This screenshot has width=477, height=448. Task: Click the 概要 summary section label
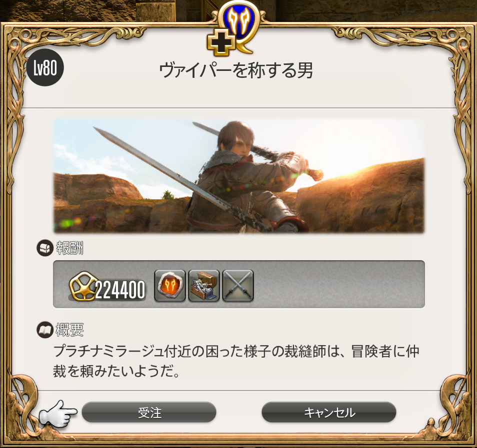point(69,330)
